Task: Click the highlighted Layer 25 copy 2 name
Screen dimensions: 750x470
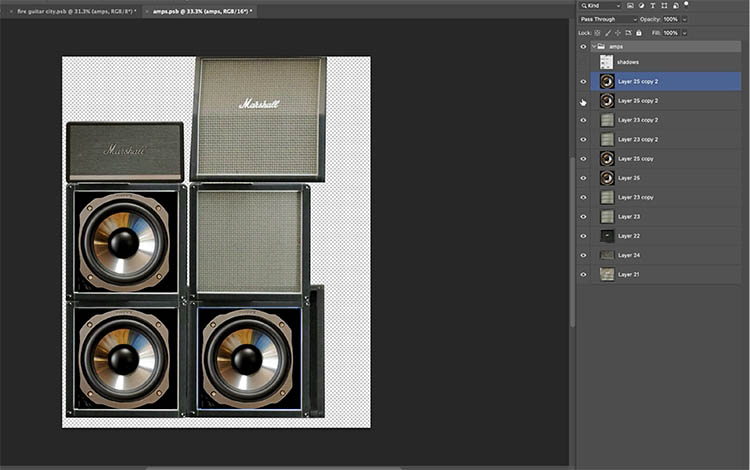Action: (x=638, y=82)
